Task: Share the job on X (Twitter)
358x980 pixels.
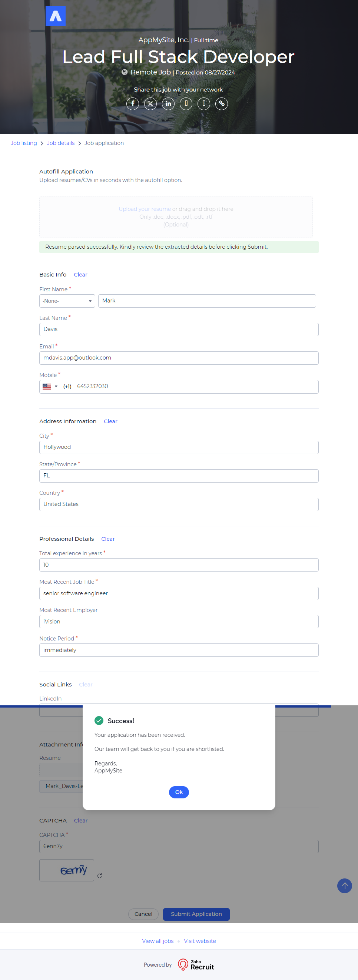Action: [150, 103]
